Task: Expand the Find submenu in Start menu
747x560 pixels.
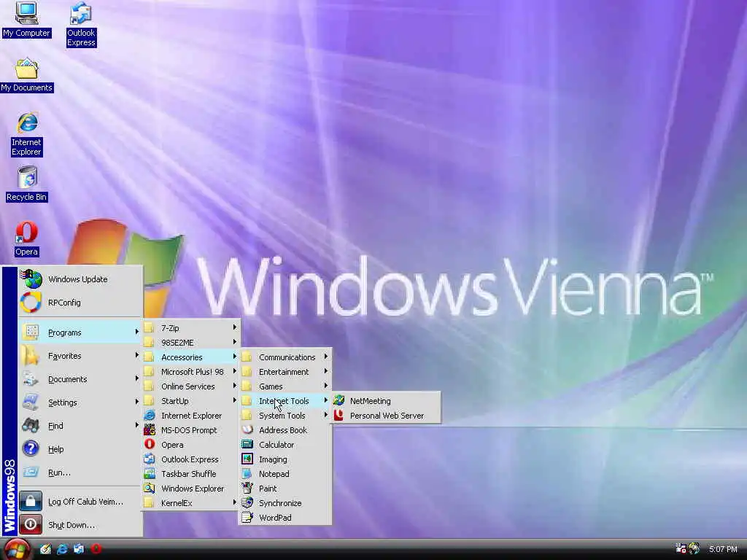Action: point(80,426)
